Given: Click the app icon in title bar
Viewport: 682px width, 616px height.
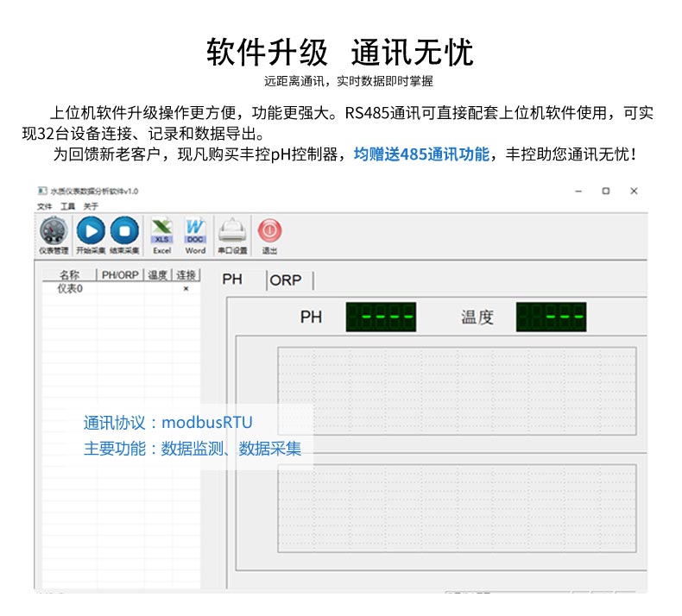Looking at the screenshot, I should (x=41, y=191).
